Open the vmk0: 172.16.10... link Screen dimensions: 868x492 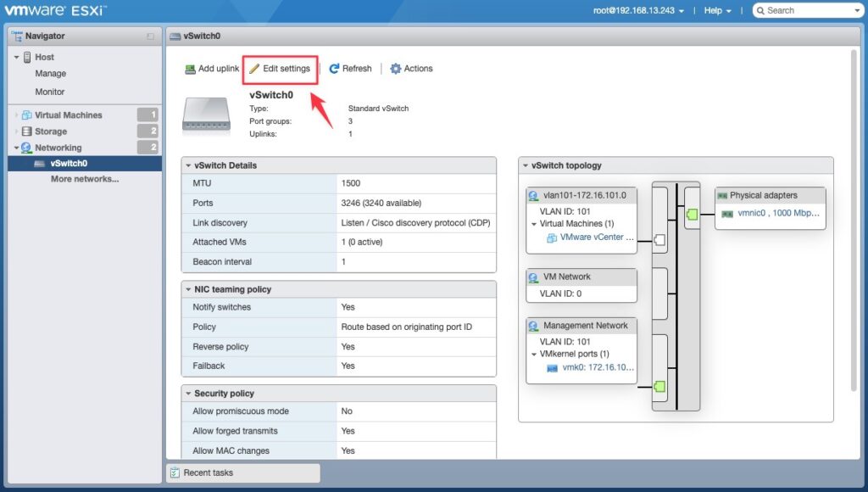598,367
